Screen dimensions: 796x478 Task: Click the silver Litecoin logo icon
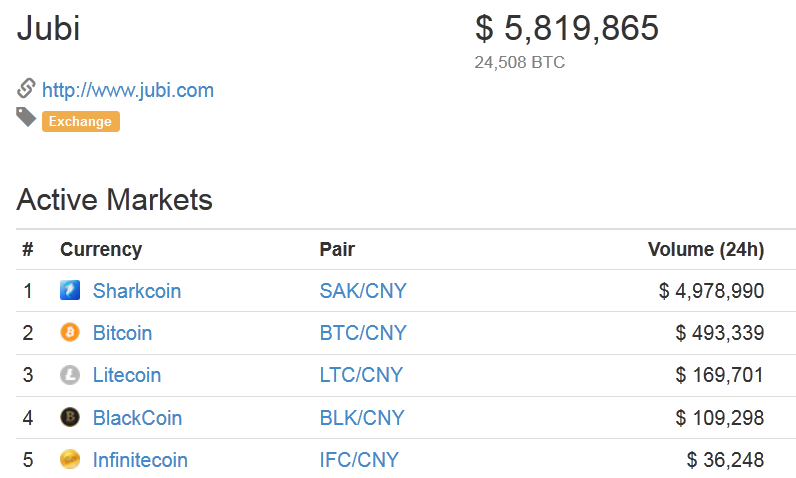click(70, 375)
